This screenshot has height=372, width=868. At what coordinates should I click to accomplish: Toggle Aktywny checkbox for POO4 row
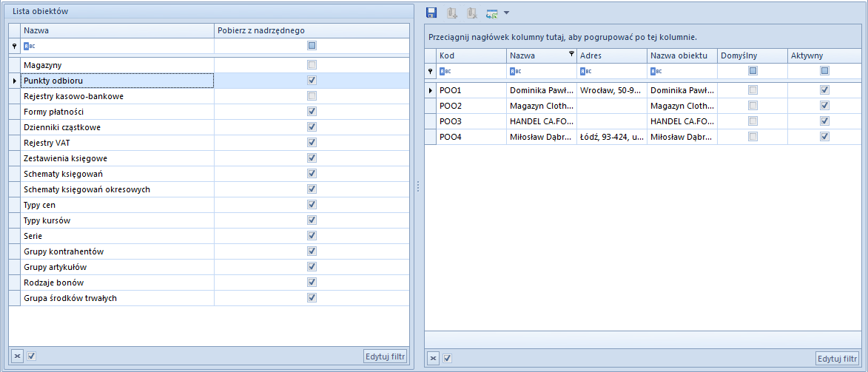[x=825, y=136]
